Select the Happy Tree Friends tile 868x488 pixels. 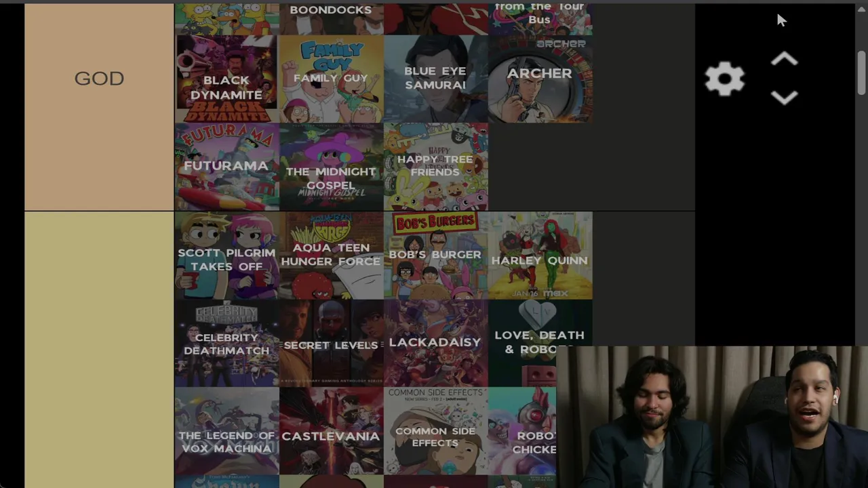click(x=435, y=167)
